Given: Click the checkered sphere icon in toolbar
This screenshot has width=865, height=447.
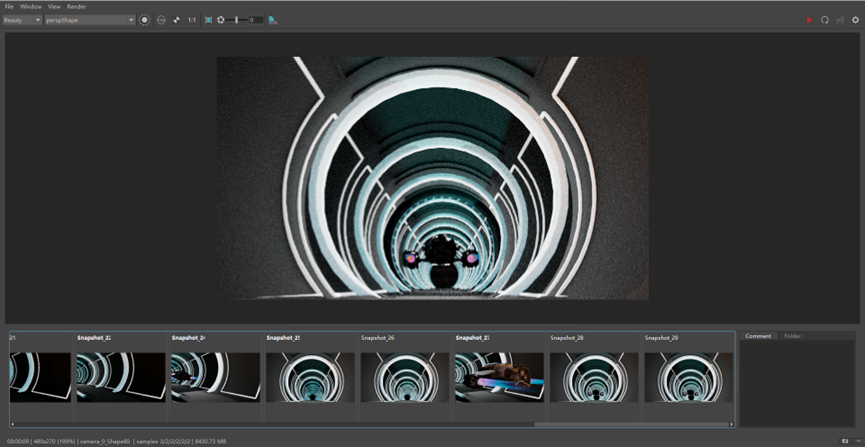Looking at the screenshot, I should click(x=177, y=20).
